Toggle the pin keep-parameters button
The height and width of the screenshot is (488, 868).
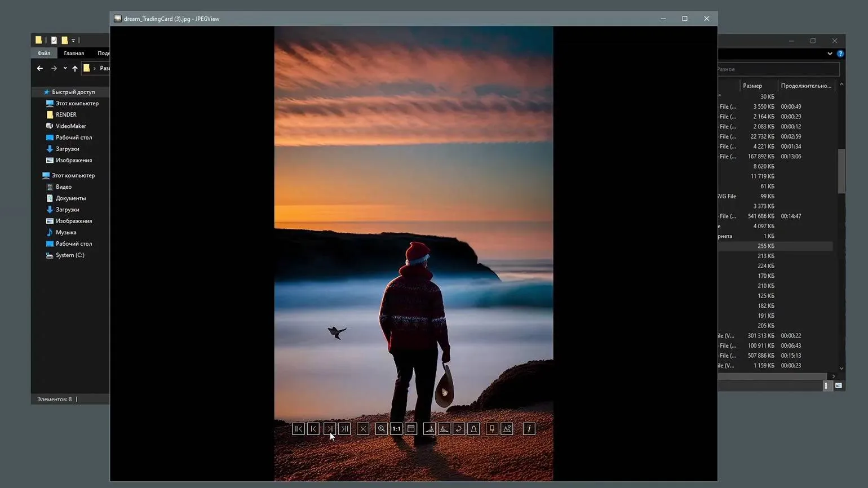click(492, 429)
